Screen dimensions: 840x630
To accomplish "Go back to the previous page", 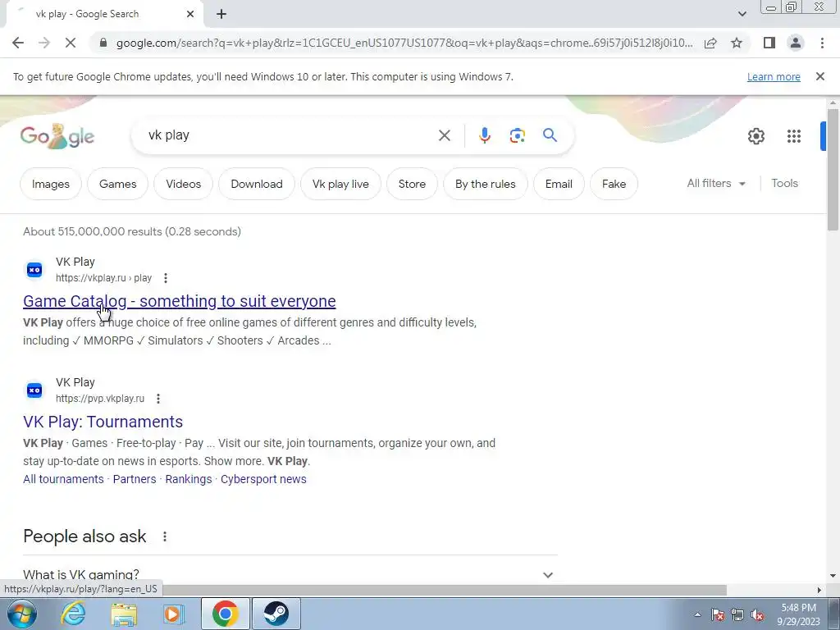I will (x=18, y=43).
